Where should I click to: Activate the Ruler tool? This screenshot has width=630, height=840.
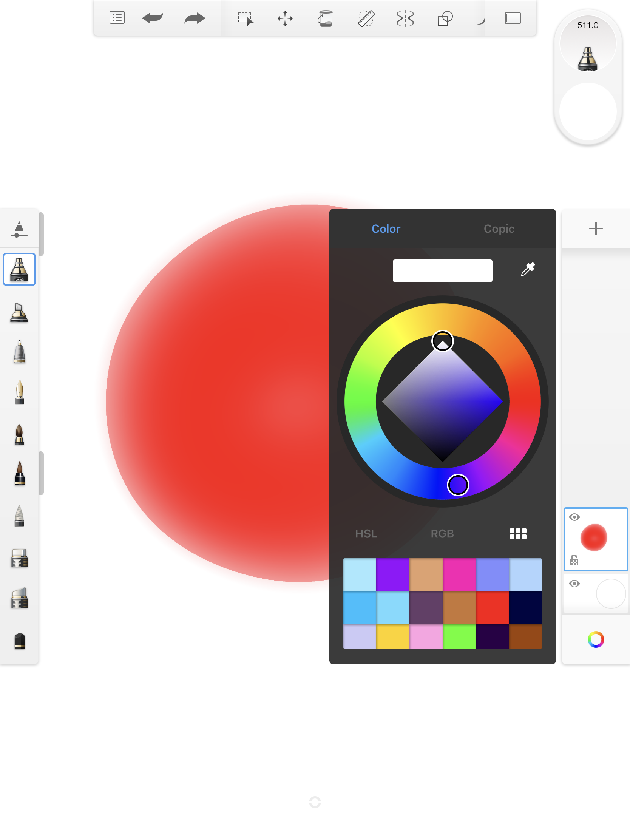366,18
